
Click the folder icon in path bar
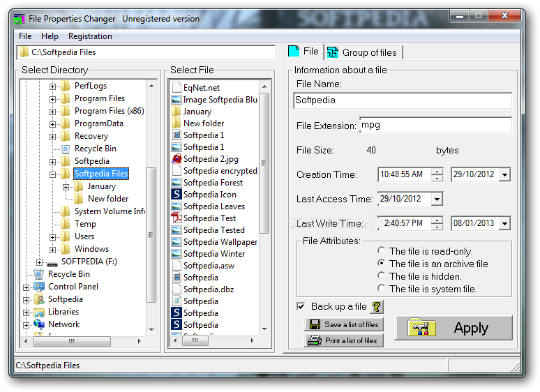pos(24,52)
